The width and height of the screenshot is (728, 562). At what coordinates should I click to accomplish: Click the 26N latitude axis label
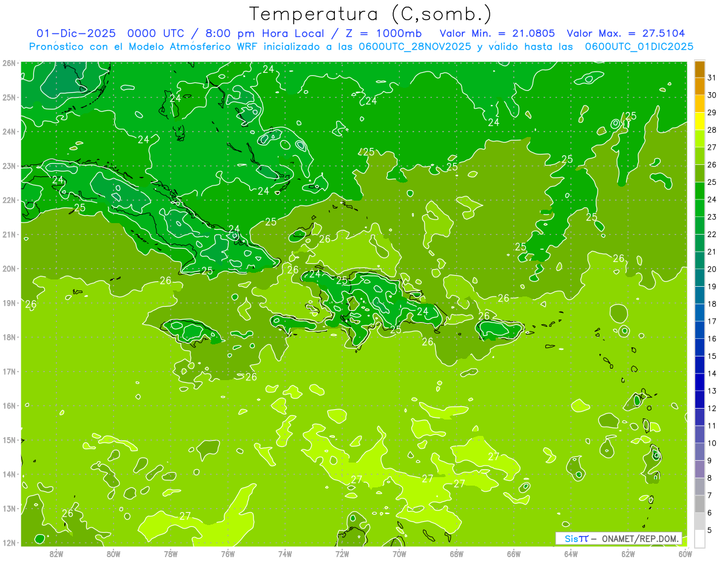point(8,63)
